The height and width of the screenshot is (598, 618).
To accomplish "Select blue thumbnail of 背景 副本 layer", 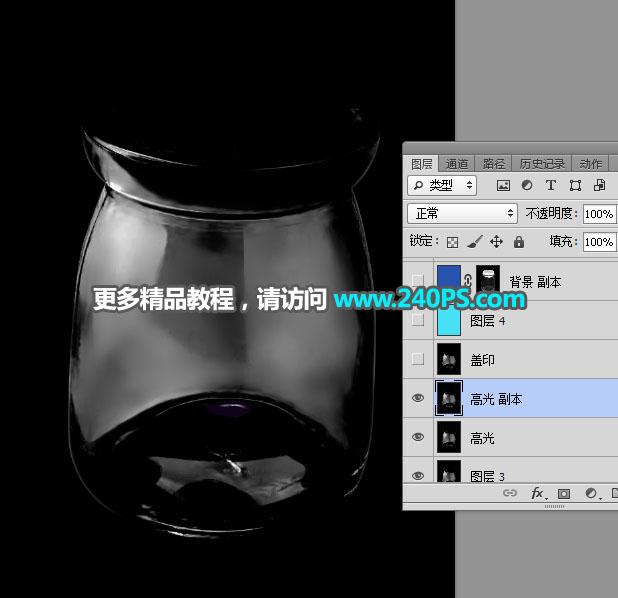I will coord(449,280).
